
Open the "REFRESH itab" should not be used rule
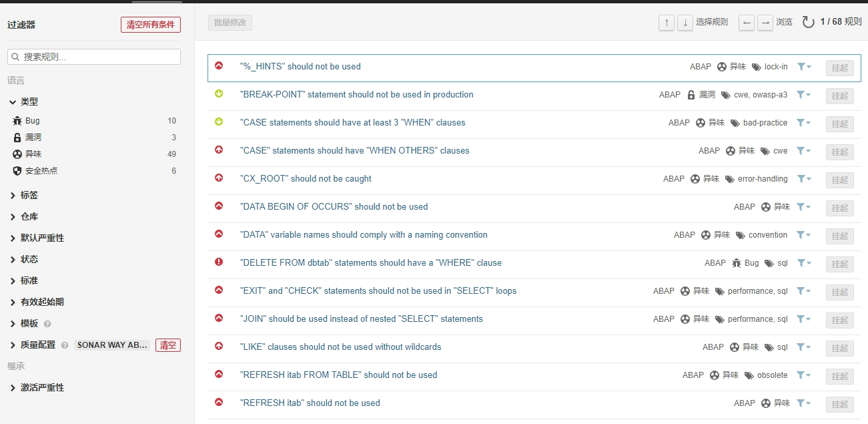pyautogui.click(x=310, y=403)
